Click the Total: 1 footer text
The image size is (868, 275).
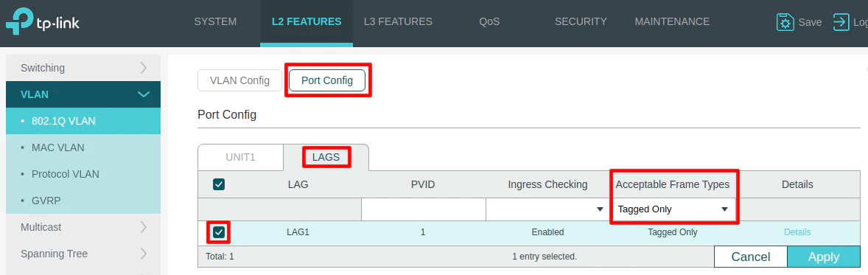220,257
